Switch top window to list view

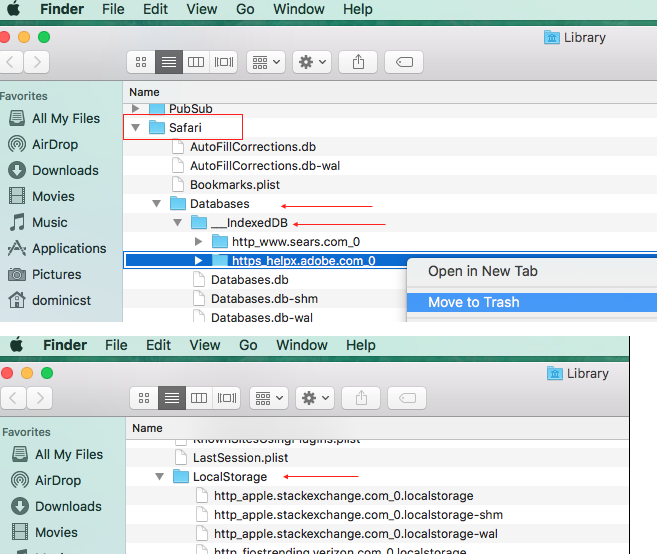click(169, 62)
